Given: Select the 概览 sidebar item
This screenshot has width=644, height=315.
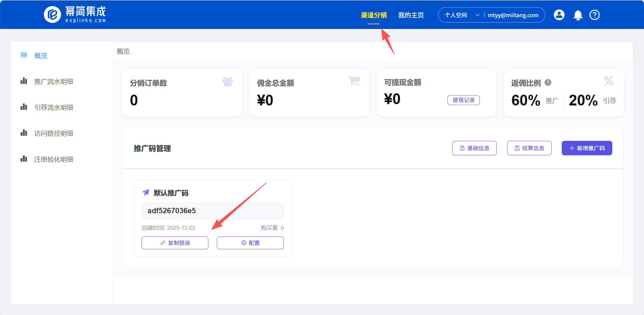Looking at the screenshot, I should (41, 55).
